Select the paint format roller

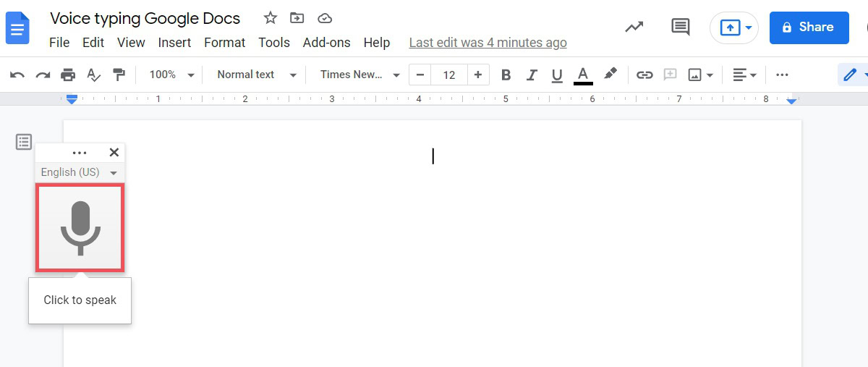tap(119, 75)
